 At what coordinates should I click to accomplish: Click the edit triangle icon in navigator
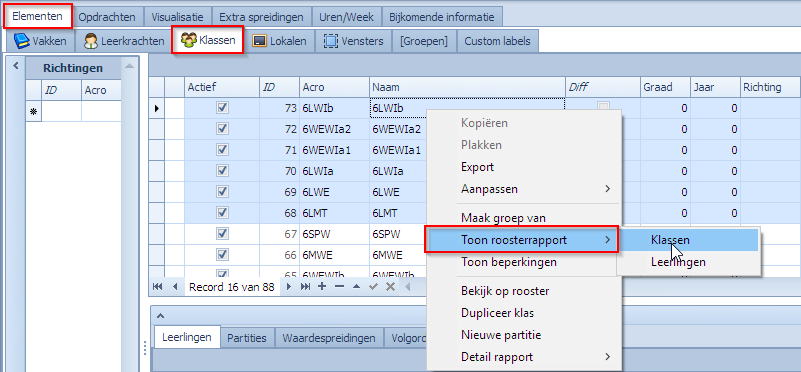point(357,287)
